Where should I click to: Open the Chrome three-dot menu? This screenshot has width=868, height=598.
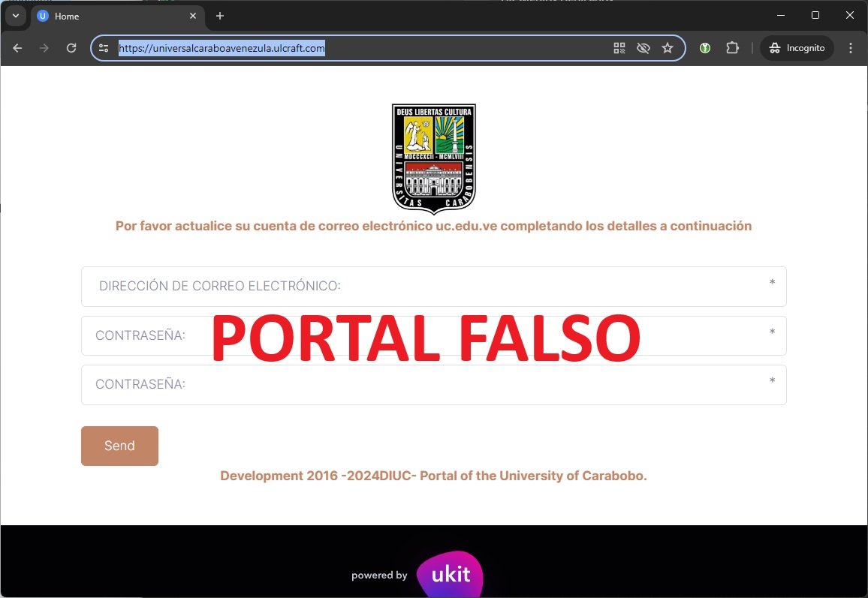point(851,48)
